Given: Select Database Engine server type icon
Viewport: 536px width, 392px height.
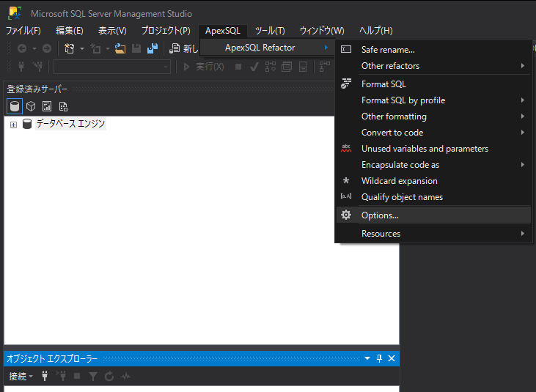Looking at the screenshot, I should tap(15, 106).
